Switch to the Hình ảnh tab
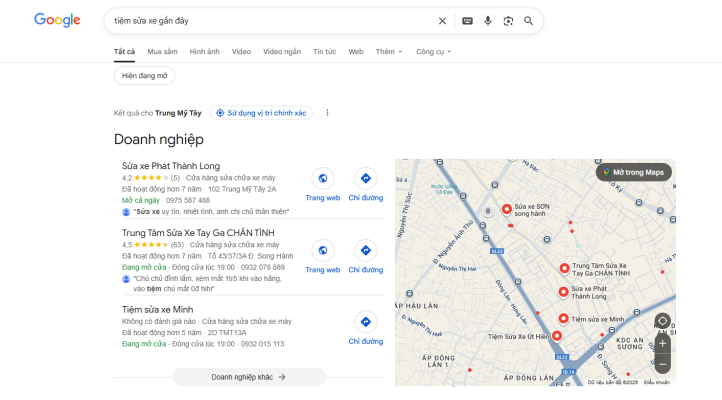722x400 pixels. [x=204, y=51]
